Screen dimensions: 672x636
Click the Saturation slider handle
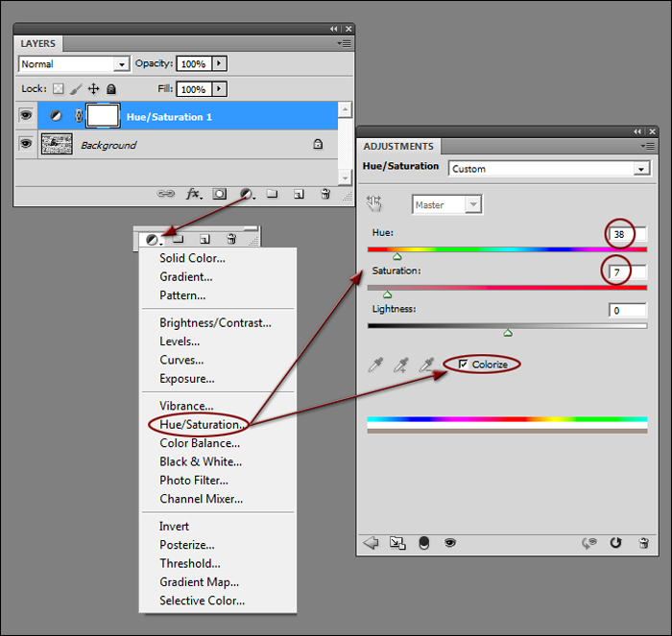[388, 294]
